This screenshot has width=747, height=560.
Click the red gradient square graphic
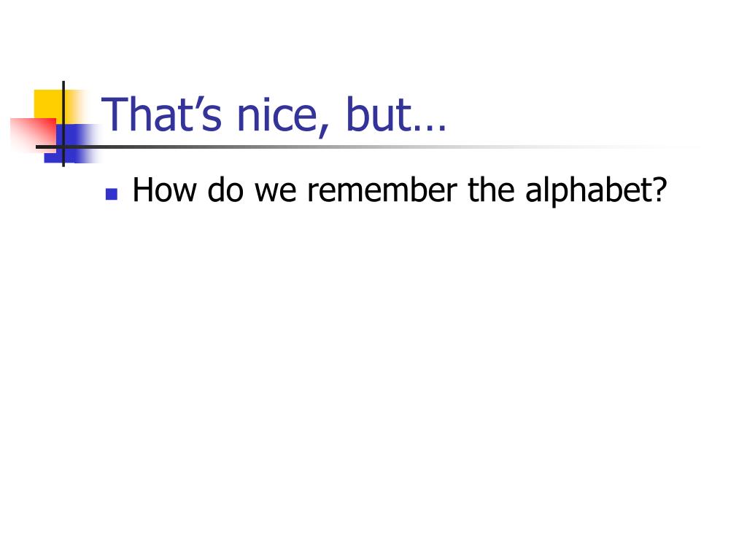pos(33,135)
